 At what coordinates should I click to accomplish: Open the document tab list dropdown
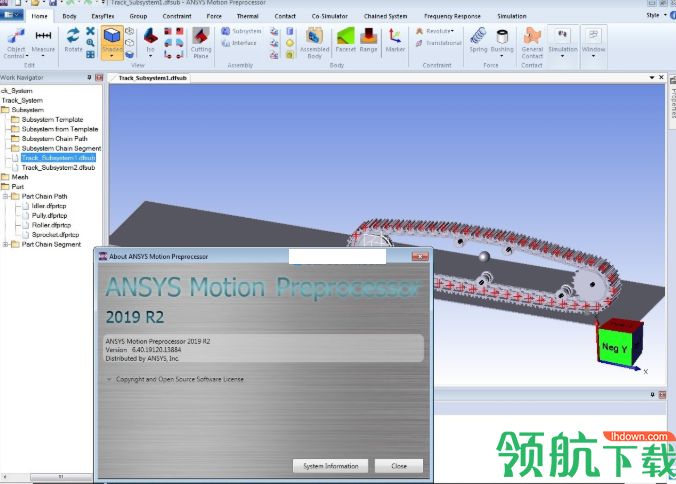(652, 78)
